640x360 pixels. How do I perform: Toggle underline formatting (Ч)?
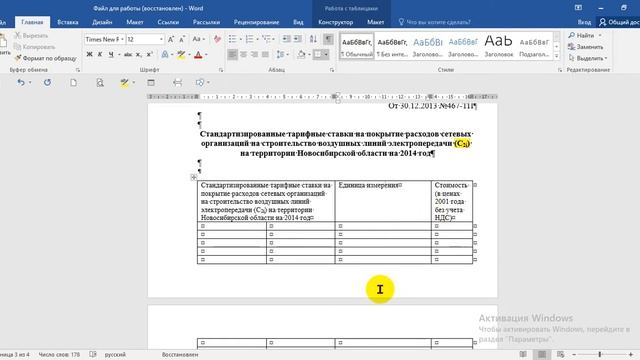coord(111,54)
